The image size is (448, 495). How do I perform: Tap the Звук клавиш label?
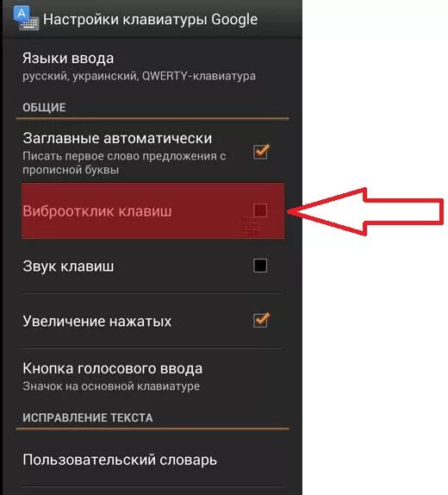click(68, 266)
